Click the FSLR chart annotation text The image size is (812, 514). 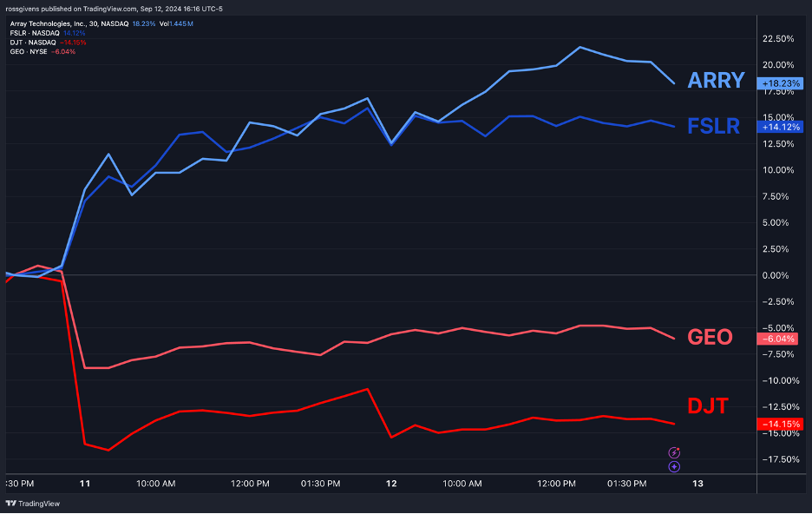pyautogui.click(x=713, y=127)
